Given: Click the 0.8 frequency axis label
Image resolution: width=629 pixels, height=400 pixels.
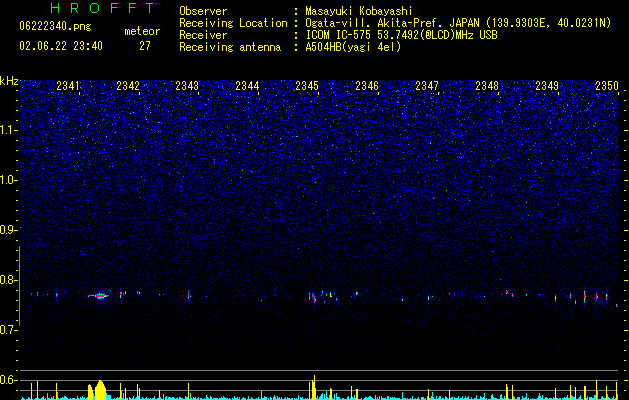Looking at the screenshot, I should [9, 280].
